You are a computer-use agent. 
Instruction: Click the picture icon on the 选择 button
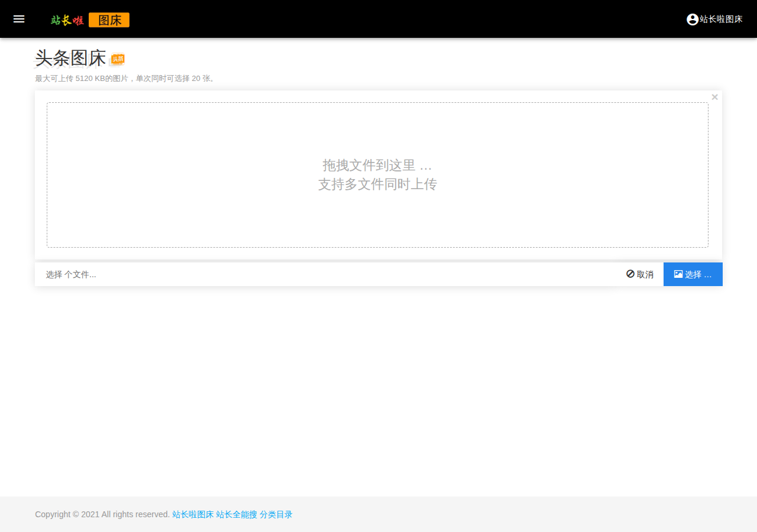(x=678, y=274)
